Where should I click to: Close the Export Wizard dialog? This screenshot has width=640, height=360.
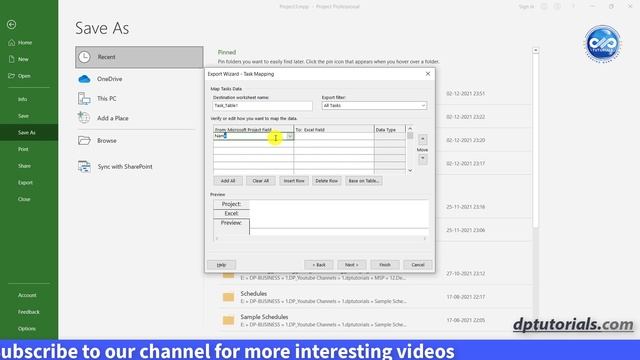[x=428, y=74]
